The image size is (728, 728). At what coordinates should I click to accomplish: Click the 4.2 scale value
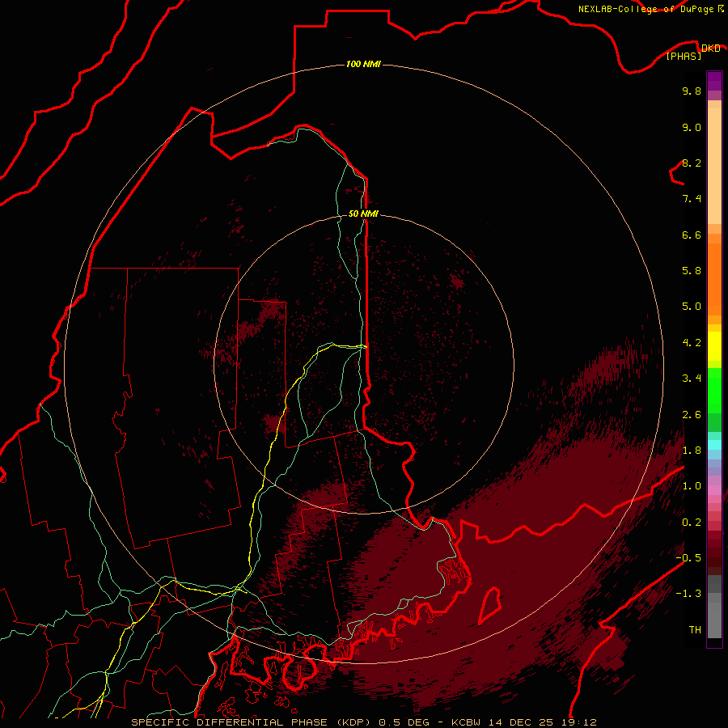pyautogui.click(x=692, y=343)
